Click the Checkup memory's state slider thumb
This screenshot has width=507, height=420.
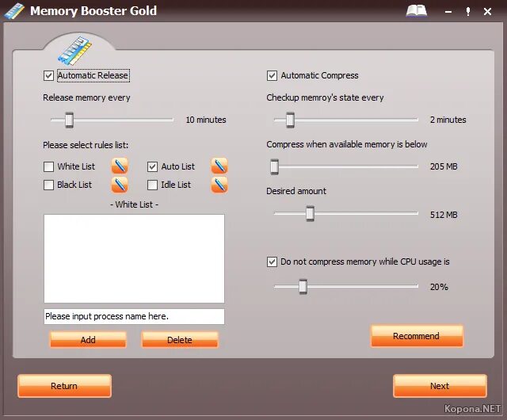[x=291, y=120]
